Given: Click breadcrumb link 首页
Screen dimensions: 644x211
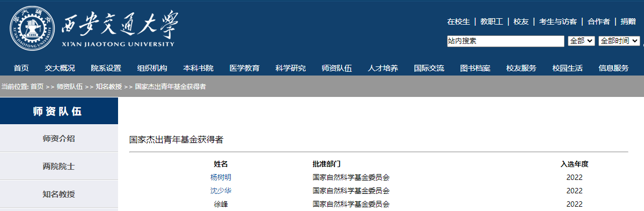Looking at the screenshot, I should click(37, 86).
